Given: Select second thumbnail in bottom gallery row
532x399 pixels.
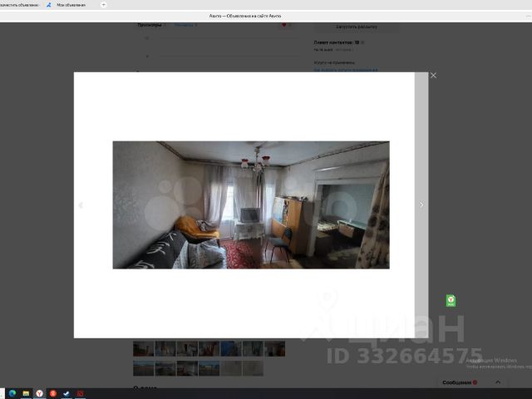Looking at the screenshot, I should 165,368.
